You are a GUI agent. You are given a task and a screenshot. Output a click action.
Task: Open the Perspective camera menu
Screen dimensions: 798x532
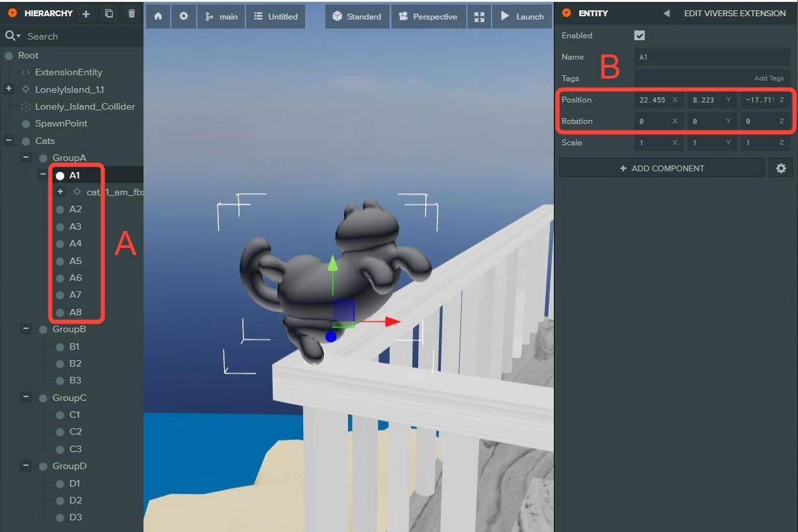429,17
